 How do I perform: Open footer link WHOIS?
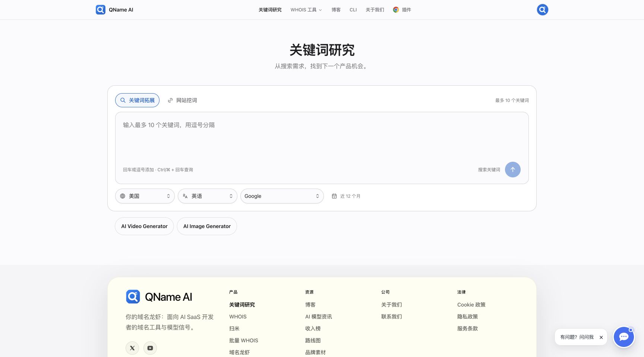pos(238,317)
